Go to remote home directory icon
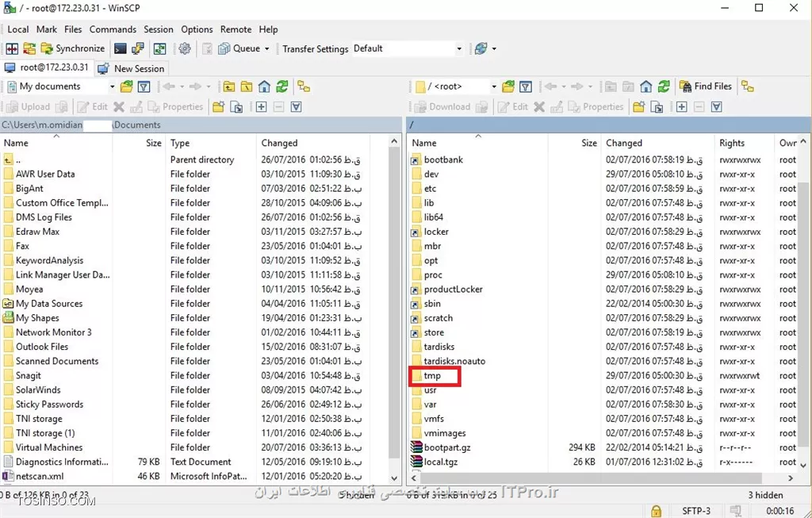 645,86
